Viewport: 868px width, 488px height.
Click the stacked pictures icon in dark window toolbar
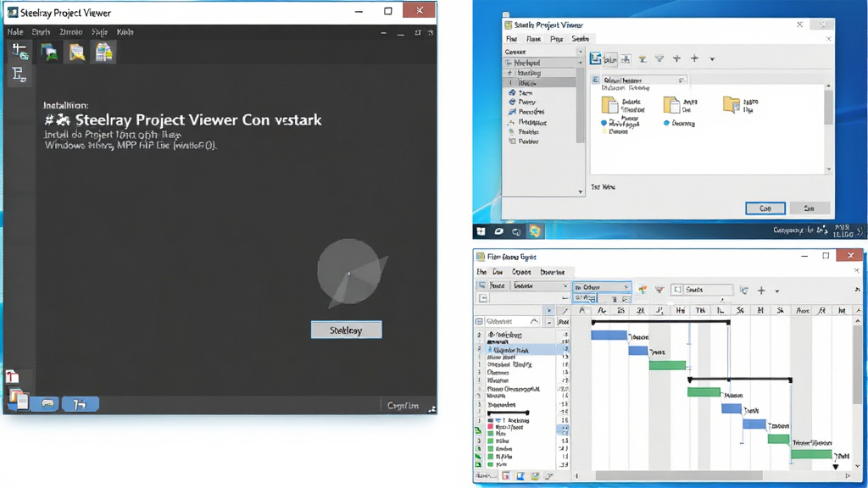pyautogui.click(x=49, y=53)
